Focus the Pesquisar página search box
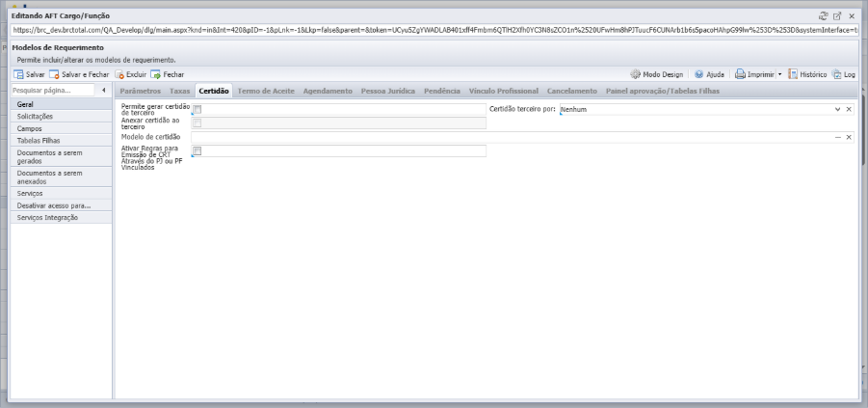Viewport: 868px width, 408px height. 53,90
